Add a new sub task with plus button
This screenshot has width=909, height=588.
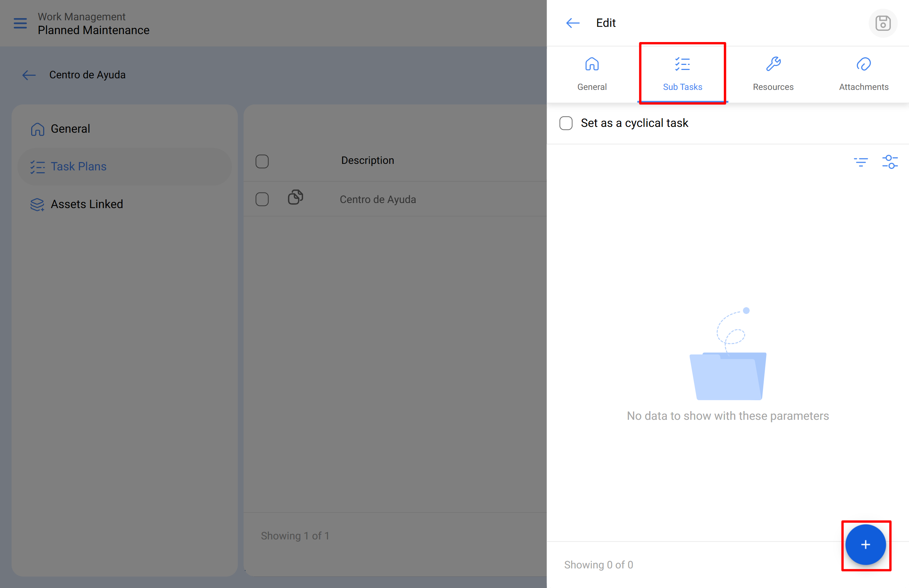click(x=866, y=544)
